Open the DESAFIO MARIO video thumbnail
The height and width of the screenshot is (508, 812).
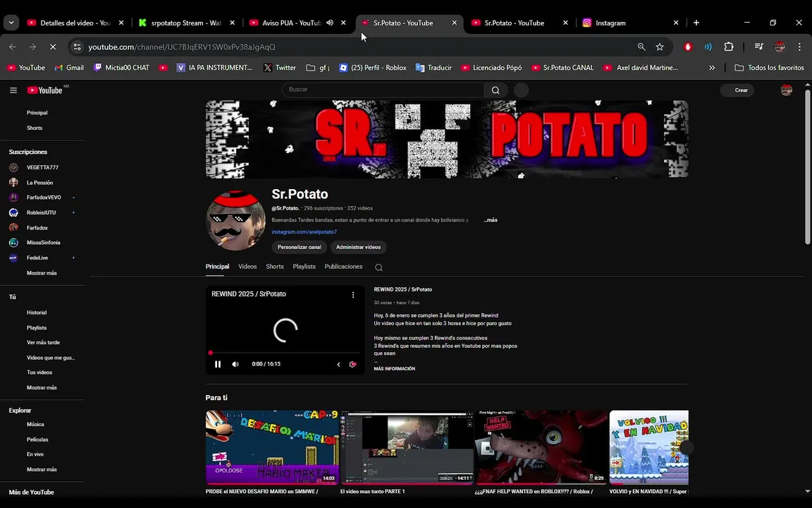point(272,447)
